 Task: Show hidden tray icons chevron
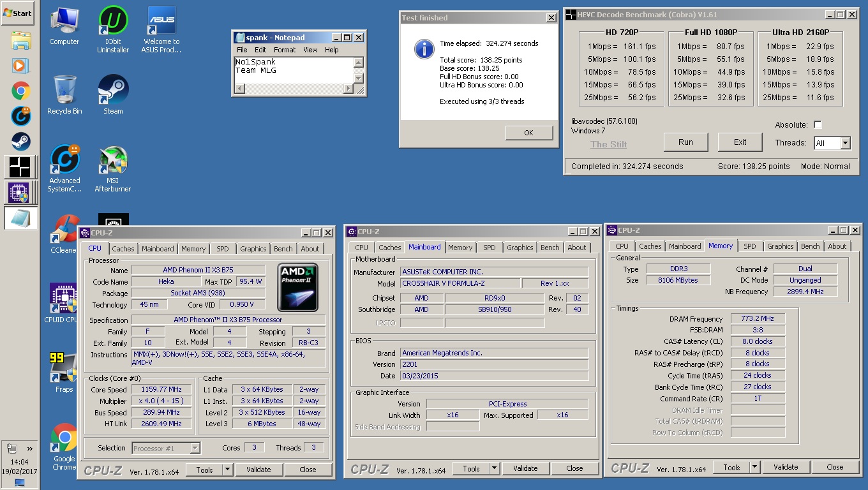click(29, 449)
